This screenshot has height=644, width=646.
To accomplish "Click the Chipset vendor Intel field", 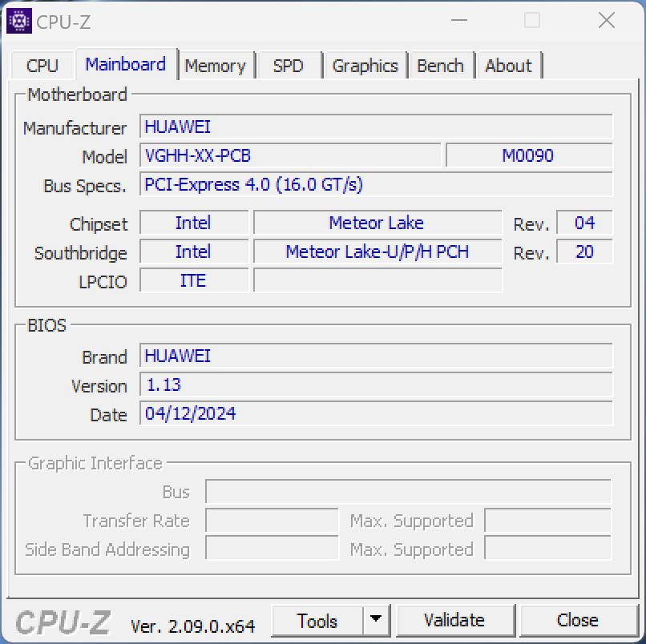I will pyautogui.click(x=194, y=223).
